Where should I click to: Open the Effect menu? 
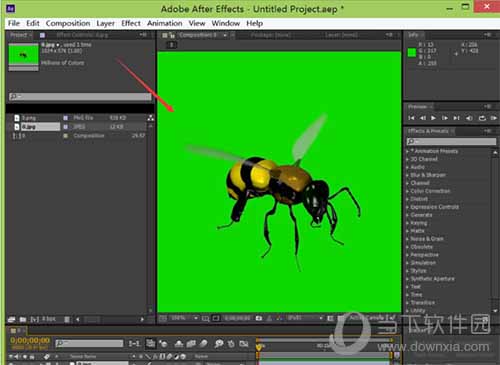pyautogui.click(x=131, y=23)
